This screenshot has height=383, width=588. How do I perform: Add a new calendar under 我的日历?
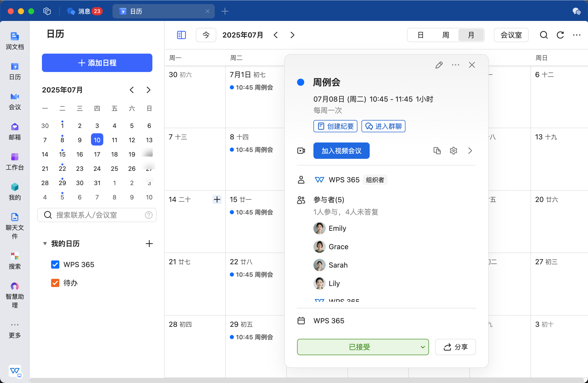(x=149, y=244)
